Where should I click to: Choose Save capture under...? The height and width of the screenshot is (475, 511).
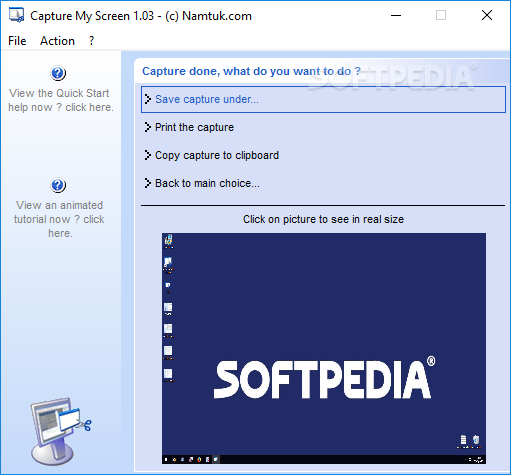[x=323, y=99]
